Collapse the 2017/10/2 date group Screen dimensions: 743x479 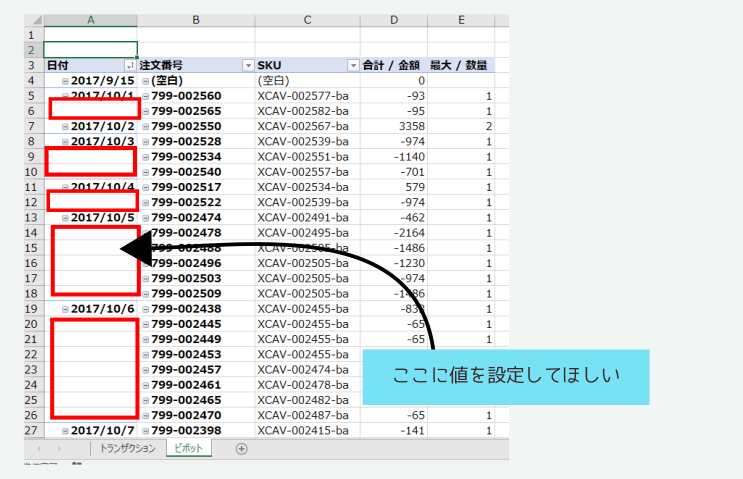tap(65, 127)
